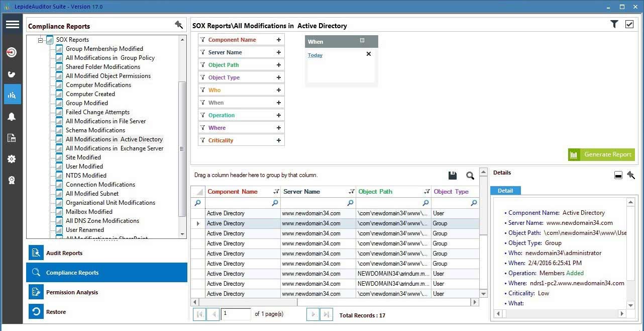Apply the filter funnel icon above Details
Screen dimensions: 644x331
pyautogui.click(x=614, y=24)
